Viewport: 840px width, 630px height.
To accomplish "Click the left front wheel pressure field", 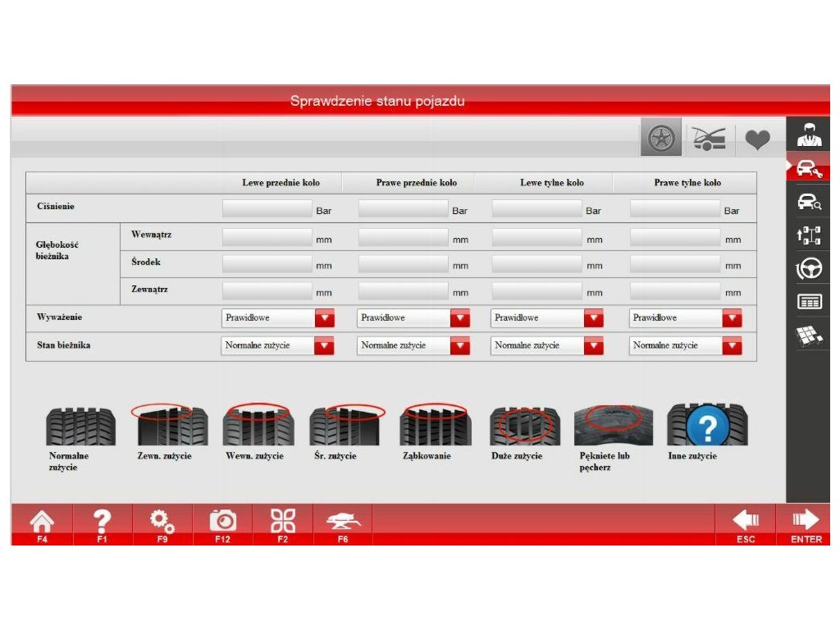I will (267, 208).
